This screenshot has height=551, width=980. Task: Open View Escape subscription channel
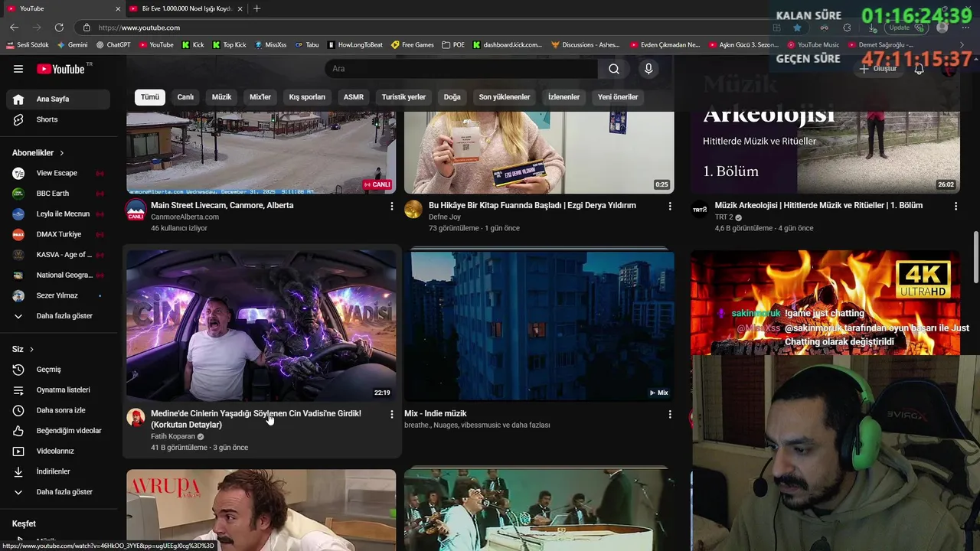58,173
